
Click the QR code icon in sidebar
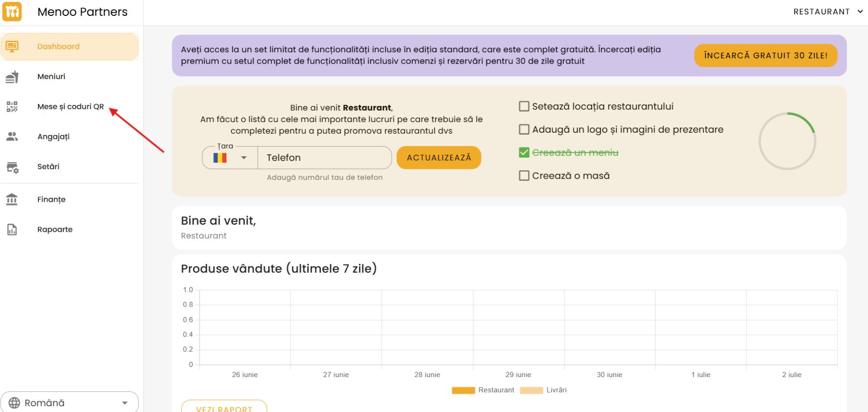click(12, 106)
